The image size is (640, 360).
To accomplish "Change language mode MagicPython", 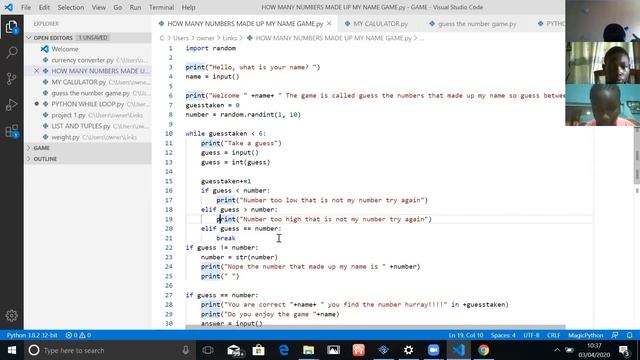I will coord(585,335).
